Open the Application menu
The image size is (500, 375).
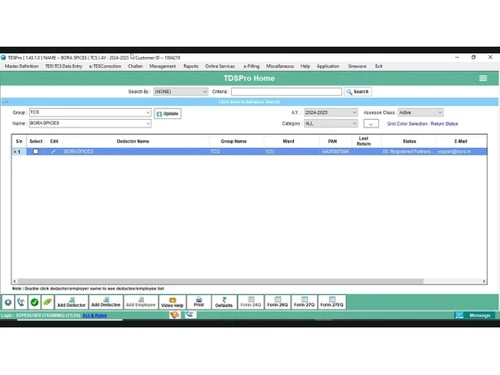pyautogui.click(x=328, y=66)
